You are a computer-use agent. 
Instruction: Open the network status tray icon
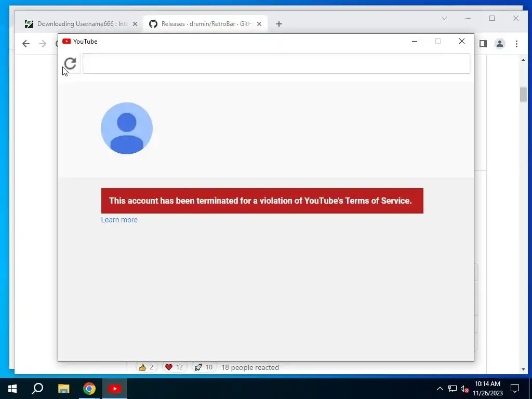click(x=453, y=389)
